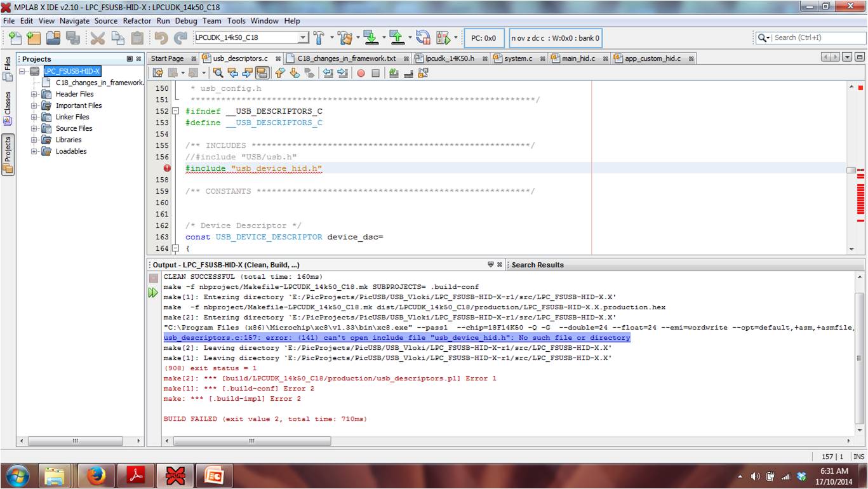Click the Read Device Memory icon

397,37
